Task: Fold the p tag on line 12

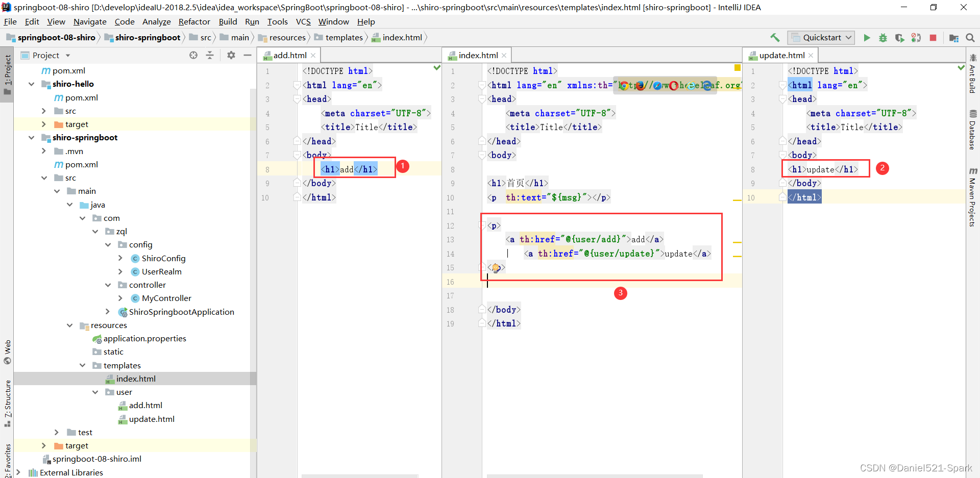Action: 482,225
